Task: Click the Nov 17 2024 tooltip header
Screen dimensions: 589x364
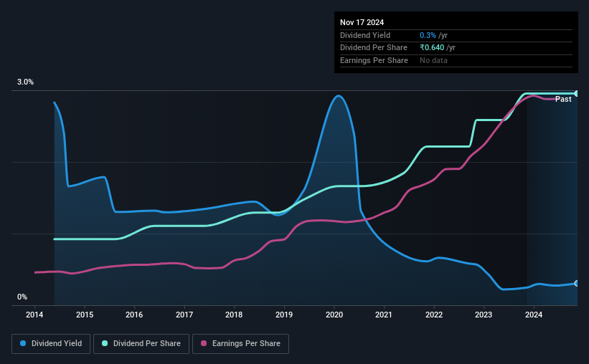Action: click(362, 22)
